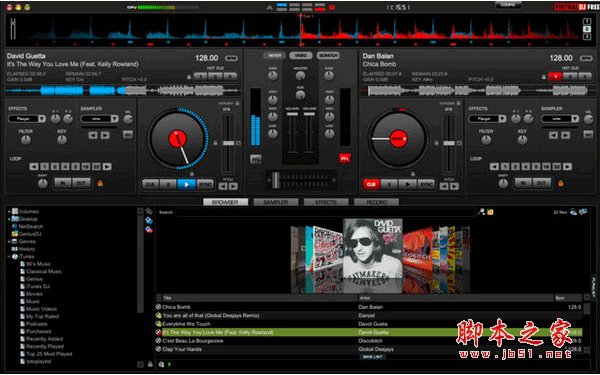Start playback on the right deck
Viewport: 600px width, 375px height.
coord(408,184)
